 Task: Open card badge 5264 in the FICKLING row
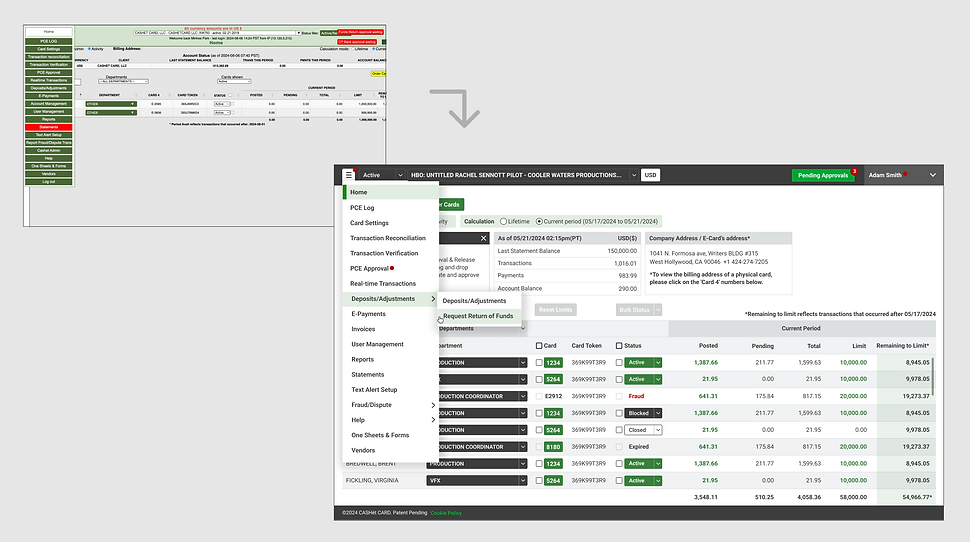[553, 481]
